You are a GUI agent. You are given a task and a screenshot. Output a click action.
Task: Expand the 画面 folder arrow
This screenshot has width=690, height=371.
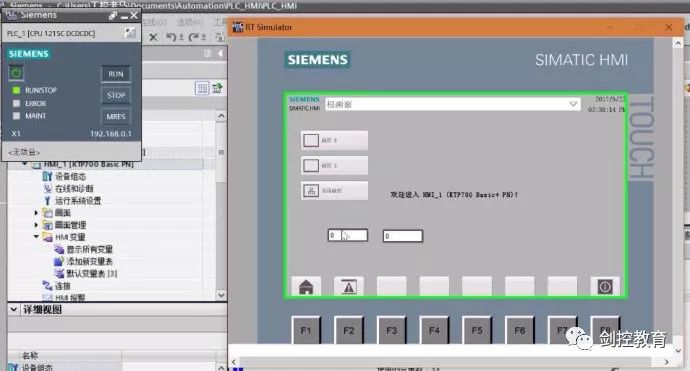point(36,213)
